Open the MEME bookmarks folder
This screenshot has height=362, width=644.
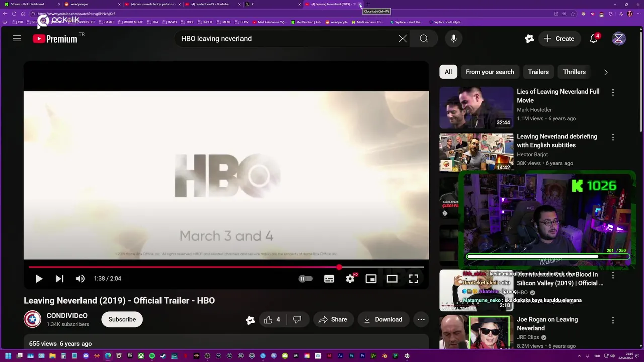click(x=224, y=22)
